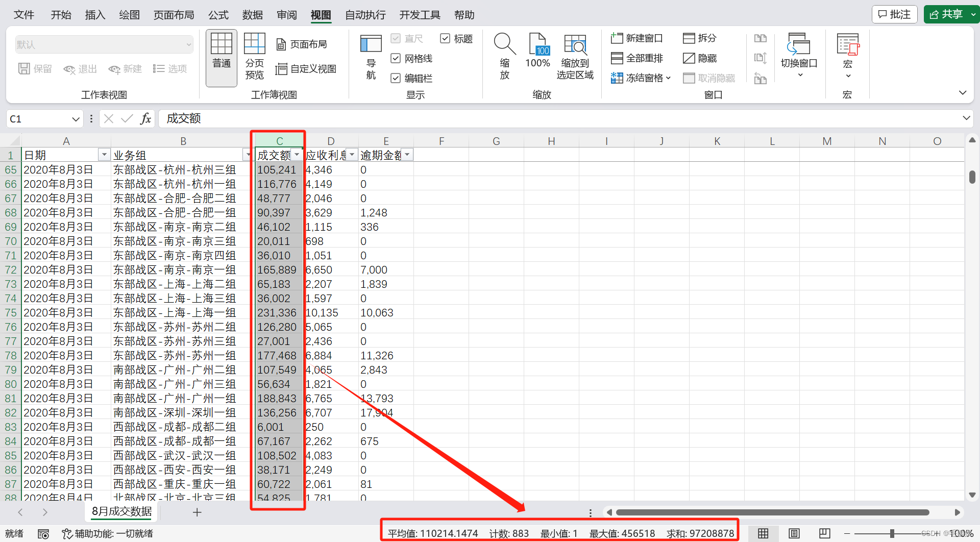
Task: Go to previous sheet with left arrow
Action: tap(20, 512)
